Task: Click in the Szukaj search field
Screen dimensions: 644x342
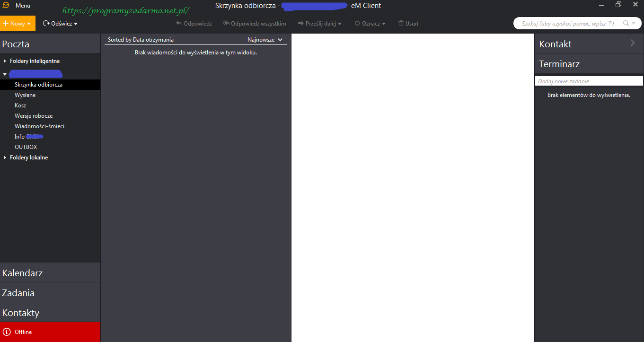Action: [567, 23]
